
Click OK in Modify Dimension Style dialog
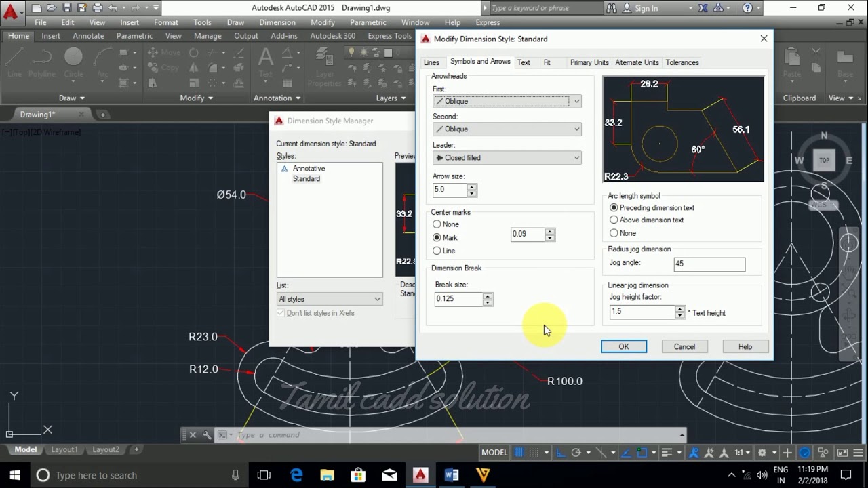(x=624, y=347)
